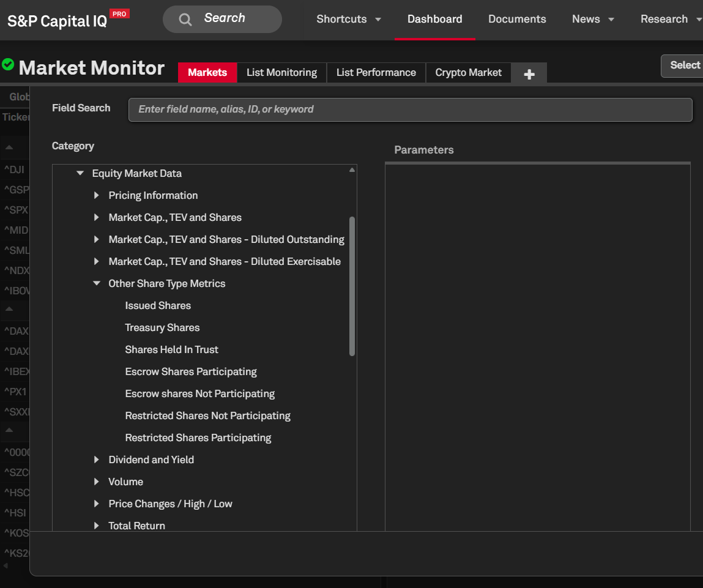Open the Crypto Market tab
This screenshot has height=588, width=703.
click(x=468, y=73)
